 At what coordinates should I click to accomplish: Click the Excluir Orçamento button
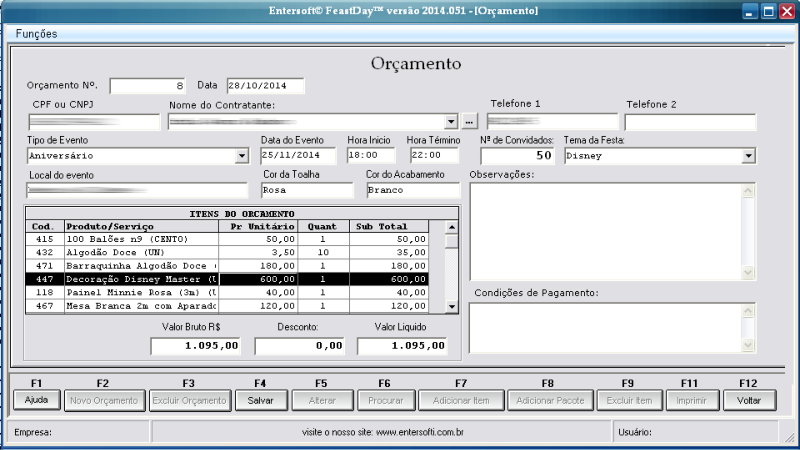tap(190, 401)
